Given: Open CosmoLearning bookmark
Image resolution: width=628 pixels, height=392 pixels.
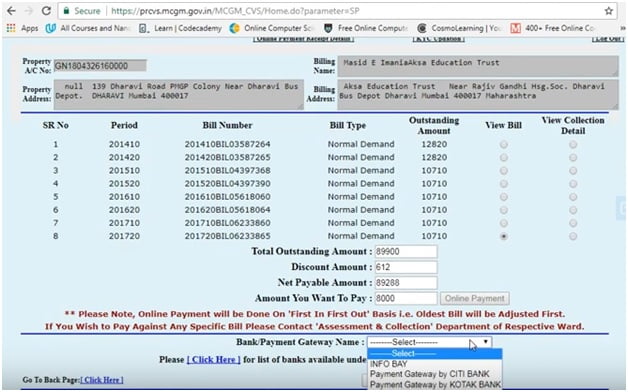Looking at the screenshot, I should pyautogui.click(x=459, y=28).
